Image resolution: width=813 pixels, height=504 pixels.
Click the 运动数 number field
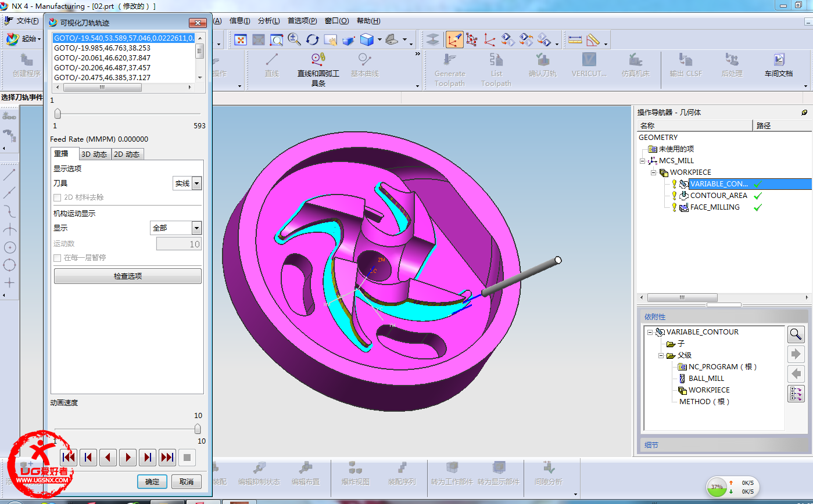point(179,244)
